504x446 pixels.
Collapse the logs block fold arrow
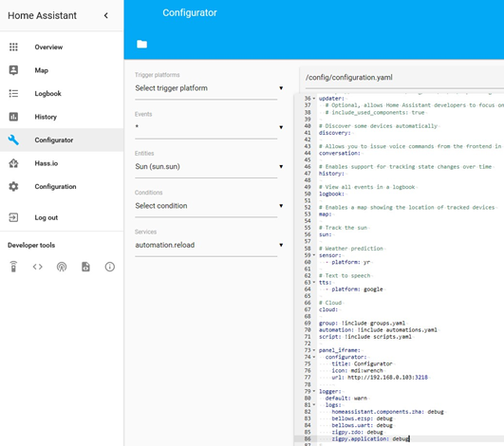click(x=314, y=405)
